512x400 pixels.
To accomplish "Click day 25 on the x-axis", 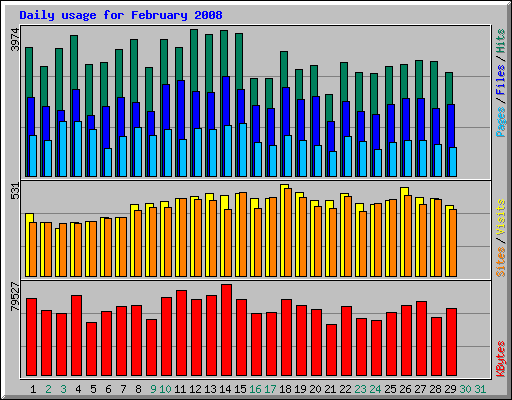I will pos(390,389).
